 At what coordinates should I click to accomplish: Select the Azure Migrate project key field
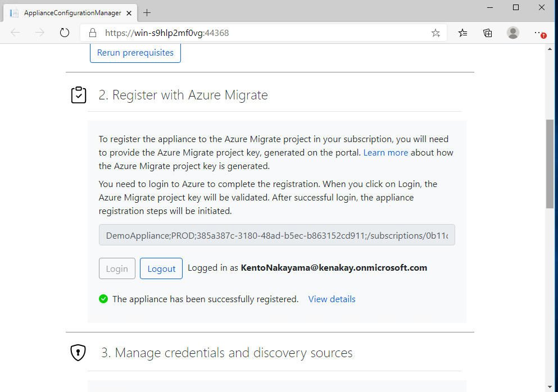(277, 235)
